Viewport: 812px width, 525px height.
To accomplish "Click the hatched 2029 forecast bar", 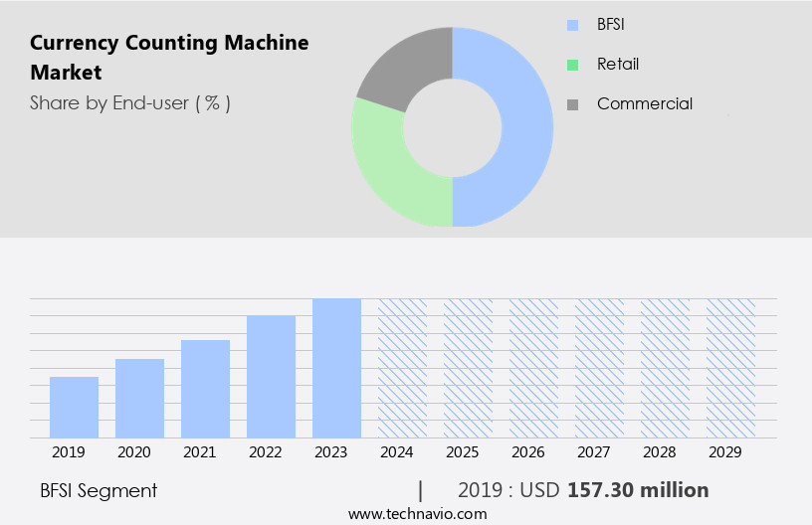I will click(730, 368).
